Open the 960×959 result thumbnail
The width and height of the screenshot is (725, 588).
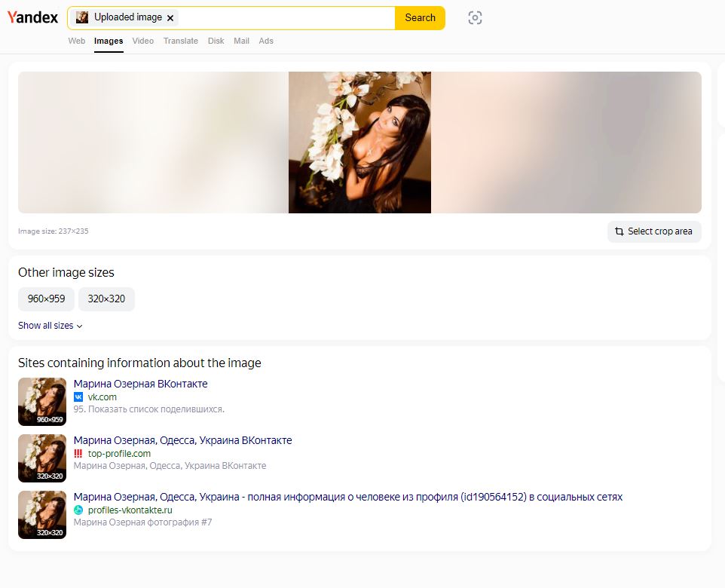42,402
